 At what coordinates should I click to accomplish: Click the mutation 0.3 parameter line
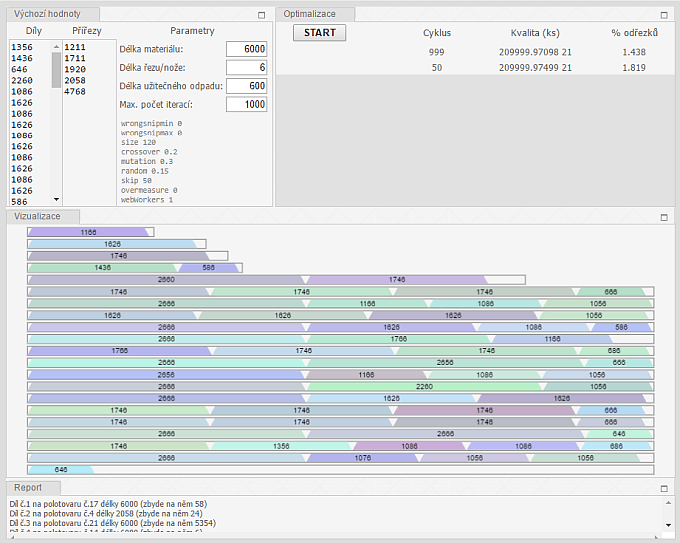coord(147,161)
